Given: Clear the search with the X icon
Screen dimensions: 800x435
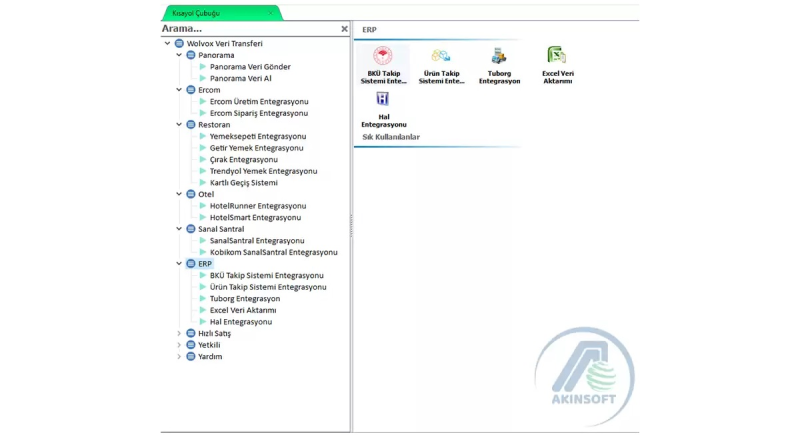Looking at the screenshot, I should (x=344, y=29).
